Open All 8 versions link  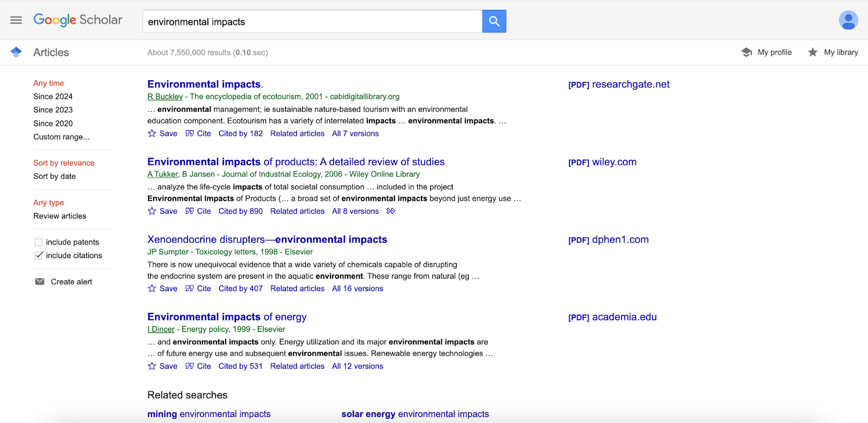point(355,211)
